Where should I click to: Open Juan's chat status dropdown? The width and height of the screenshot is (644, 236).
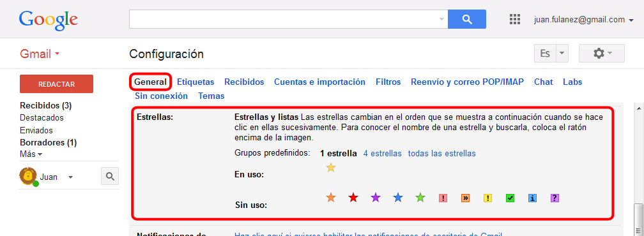point(70,177)
